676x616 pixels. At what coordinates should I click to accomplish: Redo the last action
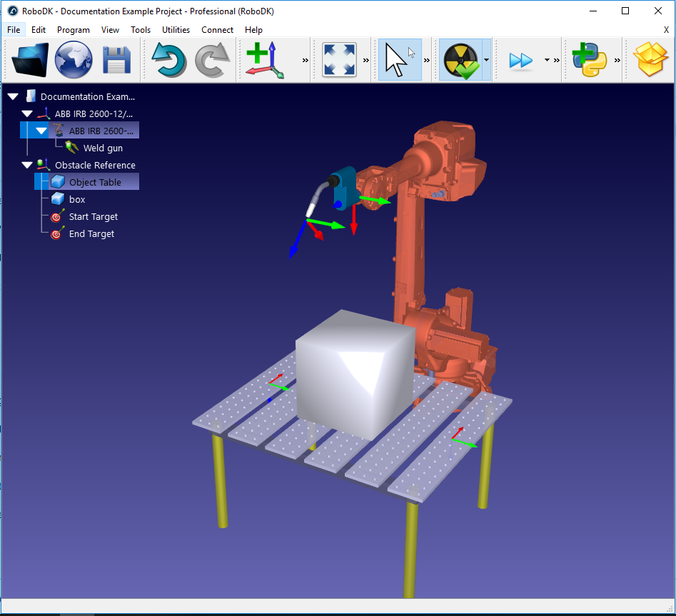click(212, 59)
